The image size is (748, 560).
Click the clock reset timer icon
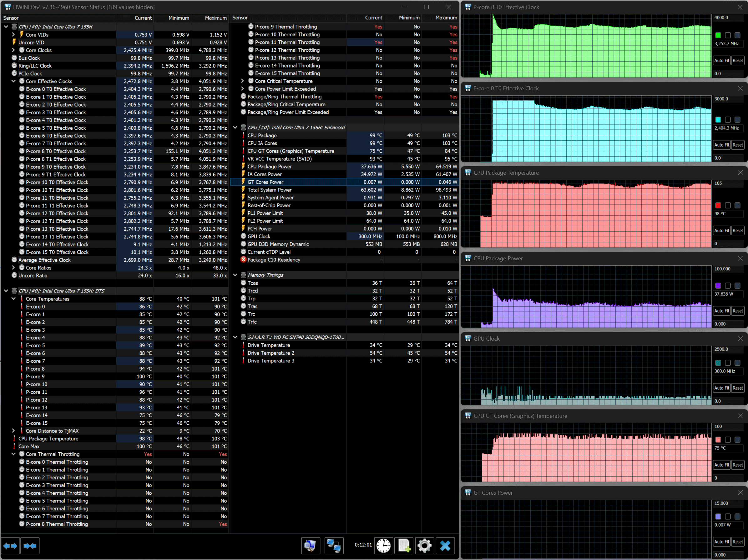[383, 545]
